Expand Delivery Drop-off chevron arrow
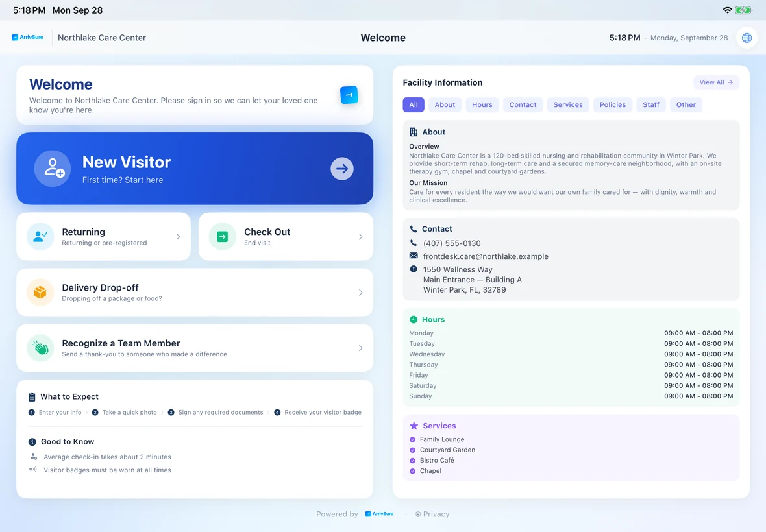766x532 pixels. tap(360, 293)
